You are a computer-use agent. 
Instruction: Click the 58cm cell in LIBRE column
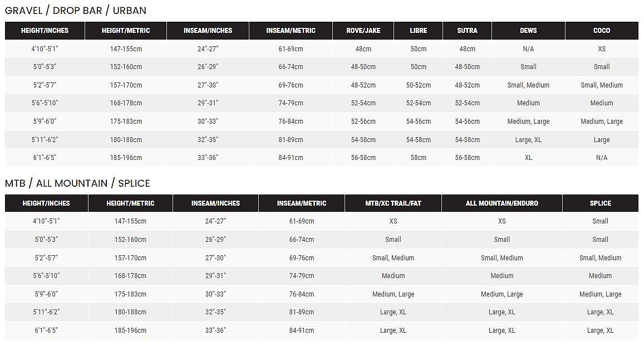tap(418, 158)
